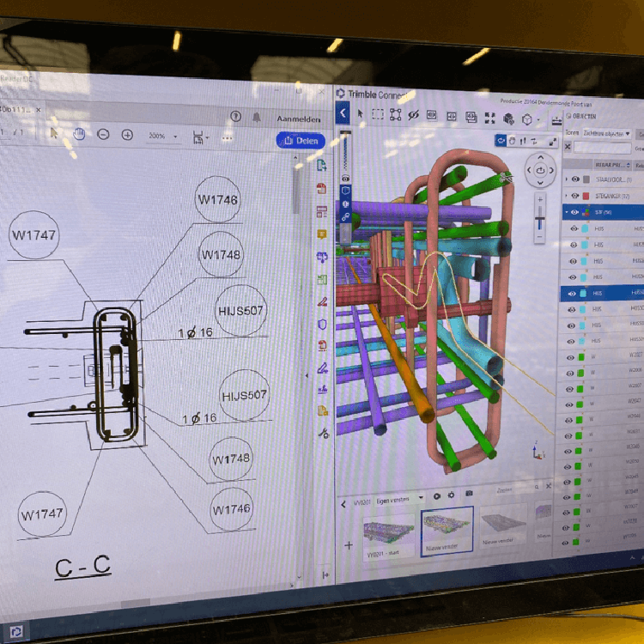Click the cyan color swatch of first HIJS row
Image resolution: width=644 pixels, height=644 pixels.
tap(585, 228)
